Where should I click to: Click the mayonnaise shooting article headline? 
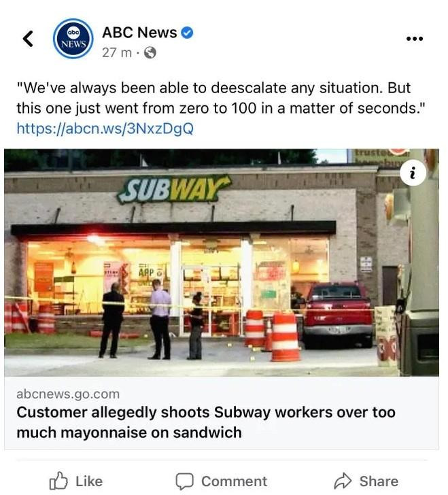[x=206, y=422]
